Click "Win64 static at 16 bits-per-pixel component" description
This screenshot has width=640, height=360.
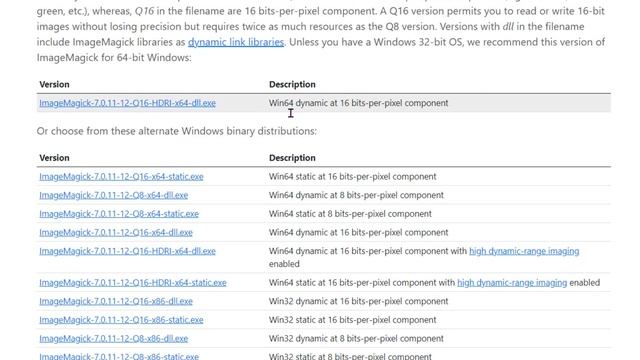[353, 176]
